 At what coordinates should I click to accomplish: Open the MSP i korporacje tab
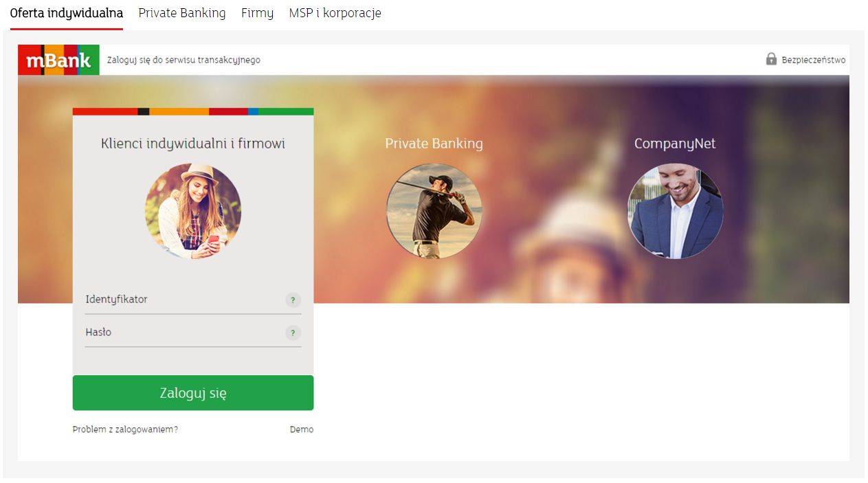pyautogui.click(x=335, y=13)
